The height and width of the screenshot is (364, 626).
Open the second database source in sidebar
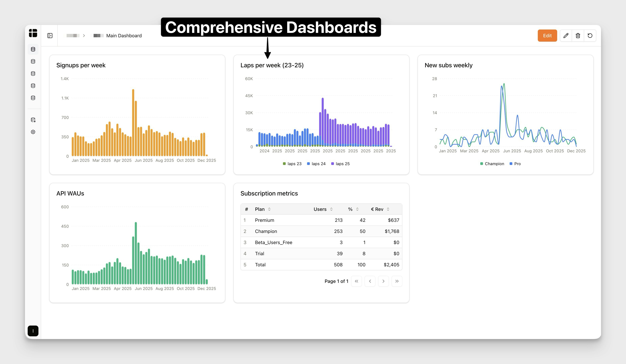coord(33,61)
